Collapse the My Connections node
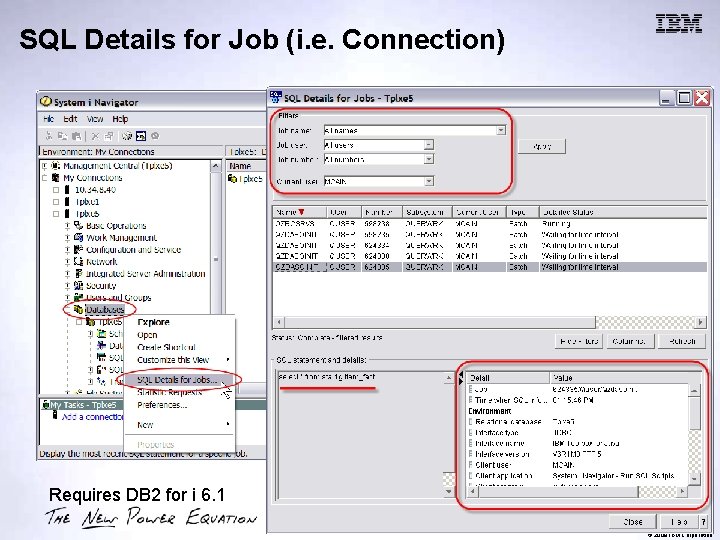720x540 pixels. click(x=45, y=178)
